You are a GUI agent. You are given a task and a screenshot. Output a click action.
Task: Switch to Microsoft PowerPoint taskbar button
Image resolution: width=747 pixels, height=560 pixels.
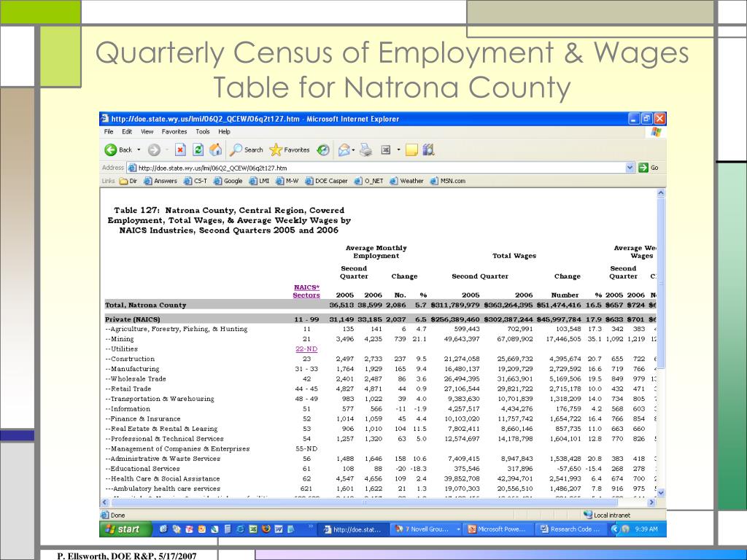click(x=497, y=529)
